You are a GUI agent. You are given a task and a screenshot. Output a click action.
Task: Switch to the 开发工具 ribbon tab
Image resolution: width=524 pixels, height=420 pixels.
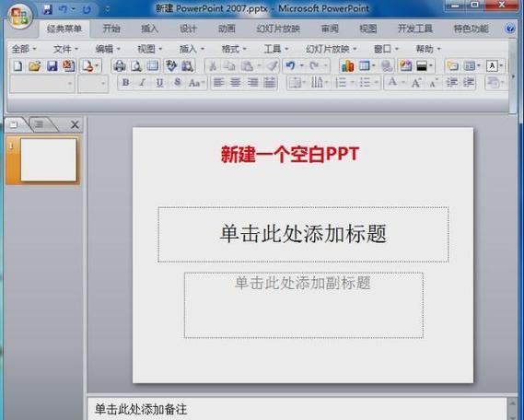click(x=415, y=29)
